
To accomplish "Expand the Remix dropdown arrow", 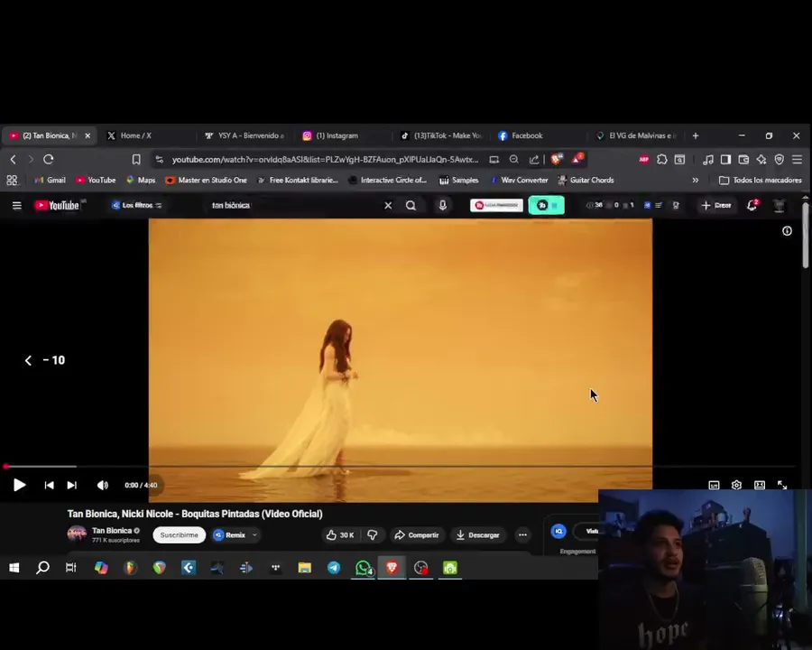I will tap(254, 535).
